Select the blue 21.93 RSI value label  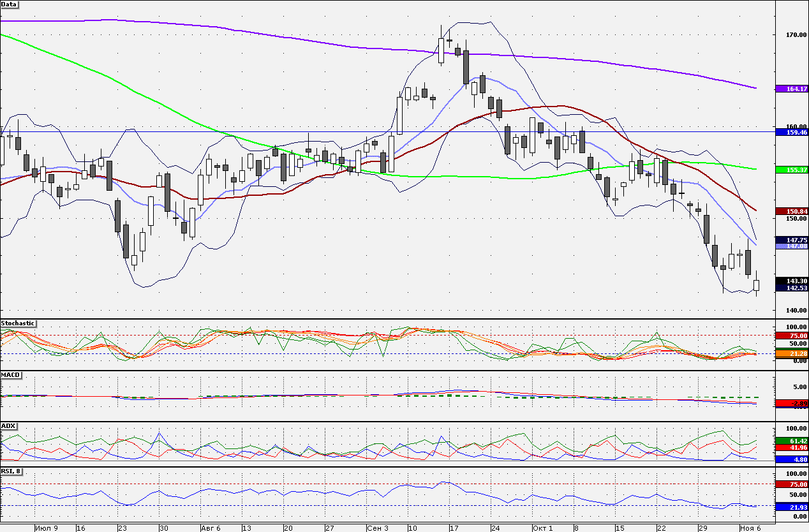792,506
